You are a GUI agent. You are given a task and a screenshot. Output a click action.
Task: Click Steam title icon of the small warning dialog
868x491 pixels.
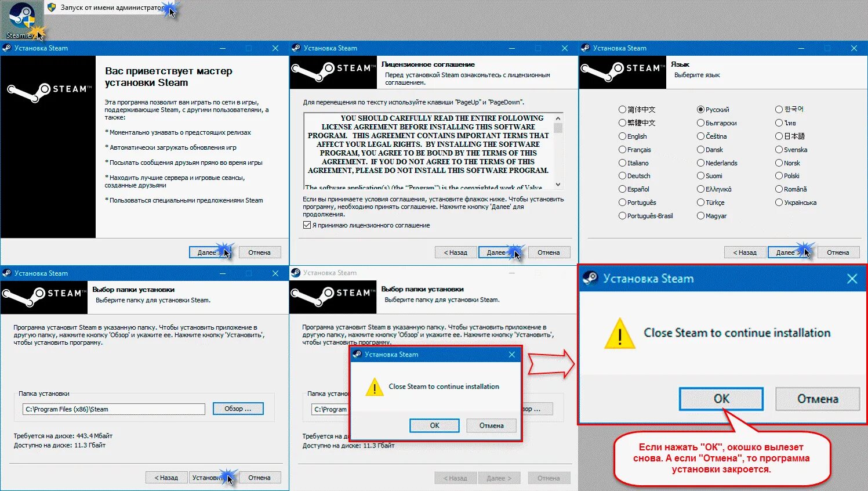click(357, 355)
